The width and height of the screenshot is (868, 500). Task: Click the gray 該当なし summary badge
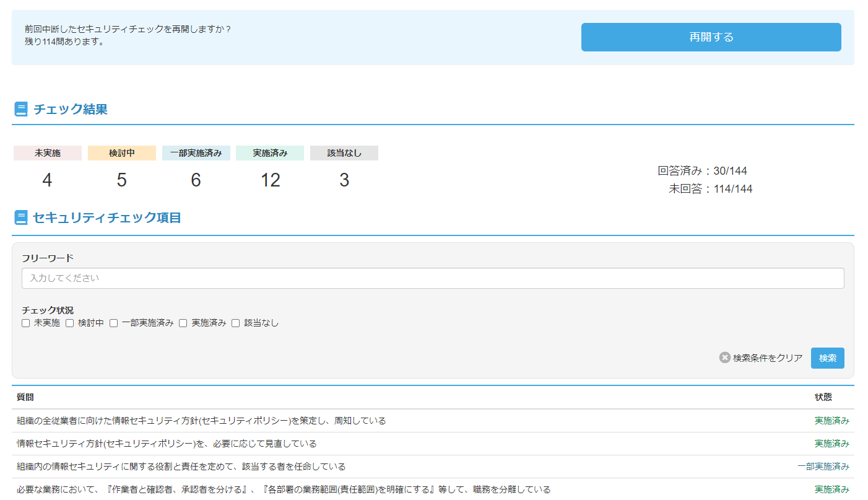pos(344,153)
